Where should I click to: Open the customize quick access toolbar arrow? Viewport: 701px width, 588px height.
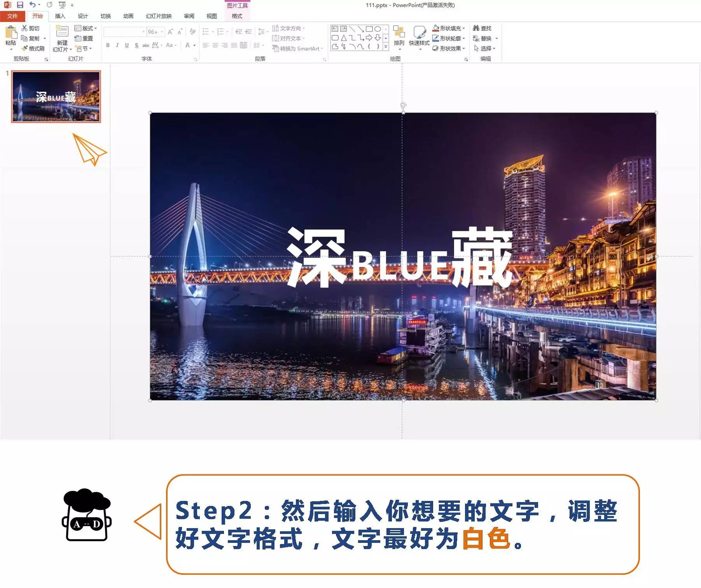point(72,5)
